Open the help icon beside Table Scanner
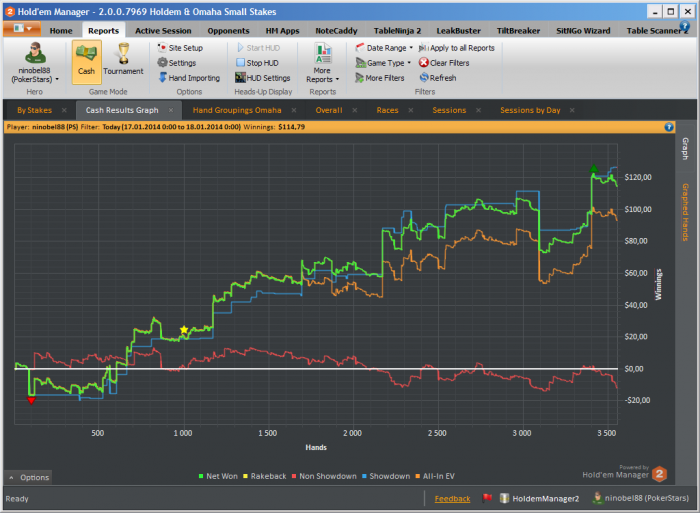The width and height of the screenshot is (700, 513). 684,26
